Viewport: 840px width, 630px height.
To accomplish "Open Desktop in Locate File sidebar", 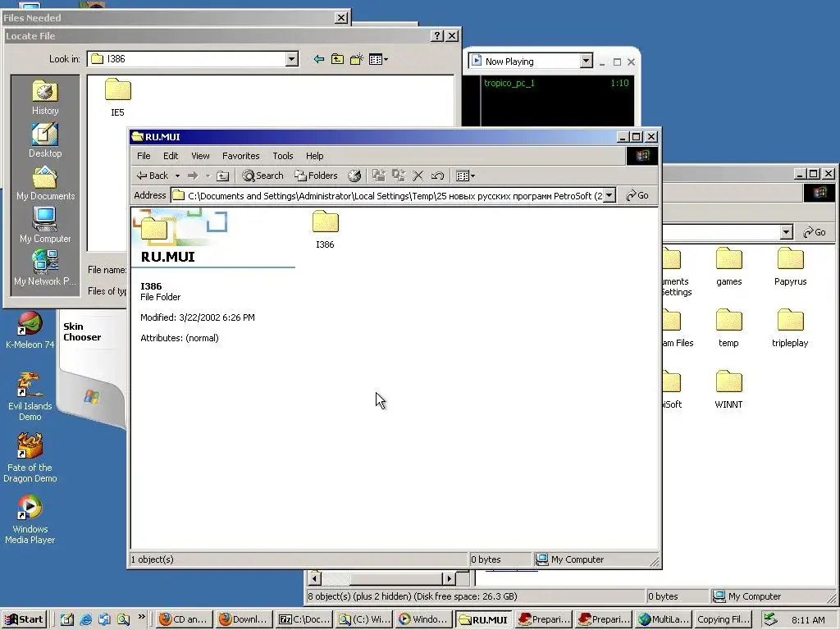I will click(x=45, y=139).
